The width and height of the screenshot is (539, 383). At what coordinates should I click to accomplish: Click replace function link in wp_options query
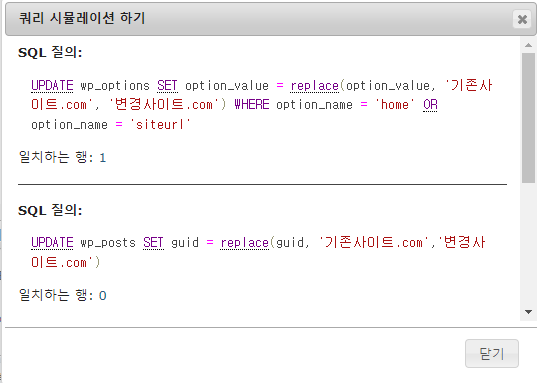pos(315,86)
